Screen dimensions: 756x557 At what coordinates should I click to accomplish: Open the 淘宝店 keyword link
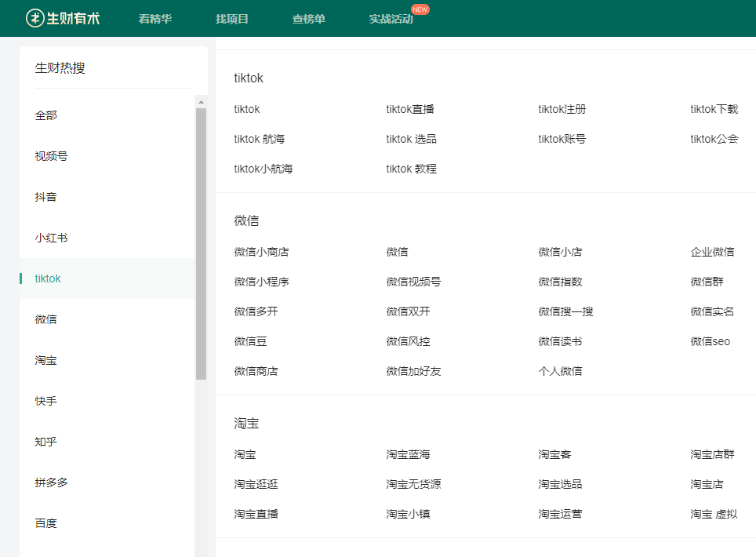click(x=707, y=484)
